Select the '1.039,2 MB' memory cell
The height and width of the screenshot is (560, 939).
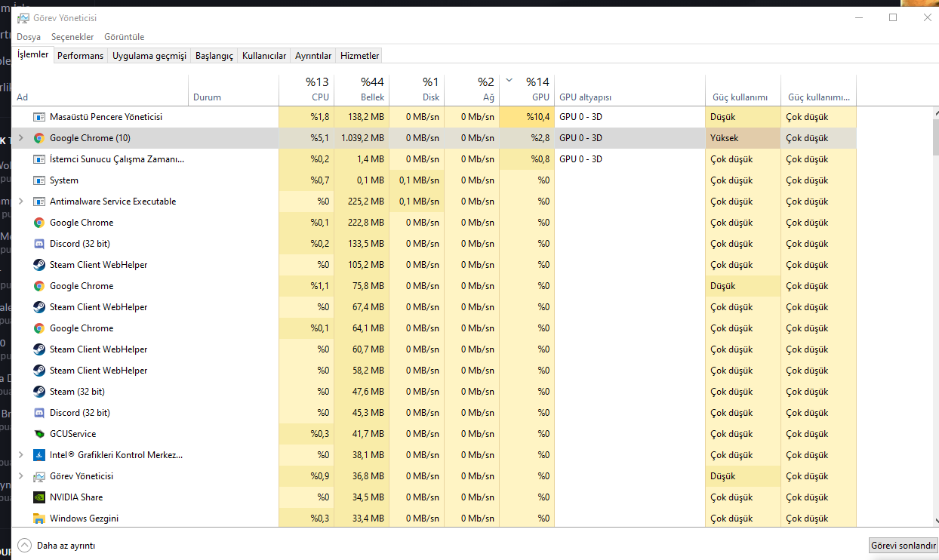point(362,138)
